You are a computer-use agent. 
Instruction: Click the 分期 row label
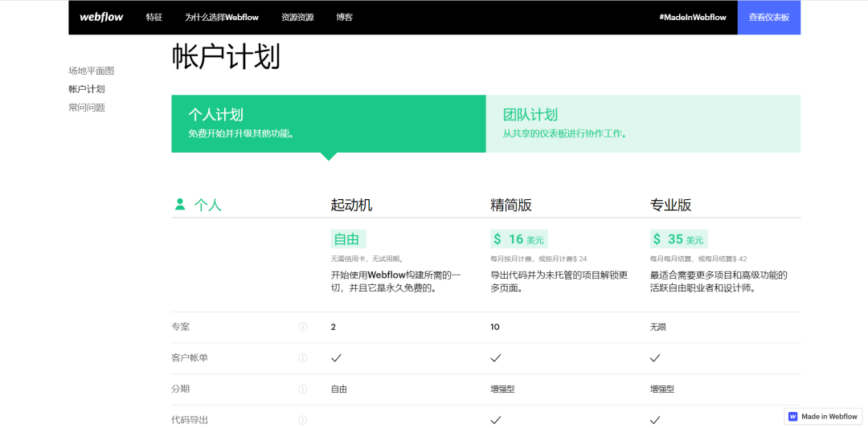pos(181,389)
